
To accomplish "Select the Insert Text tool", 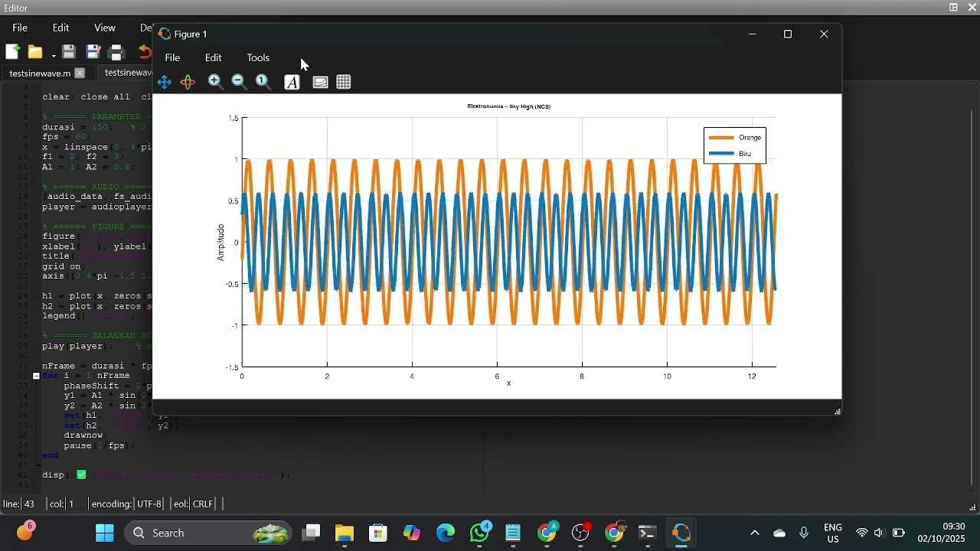I will point(292,83).
